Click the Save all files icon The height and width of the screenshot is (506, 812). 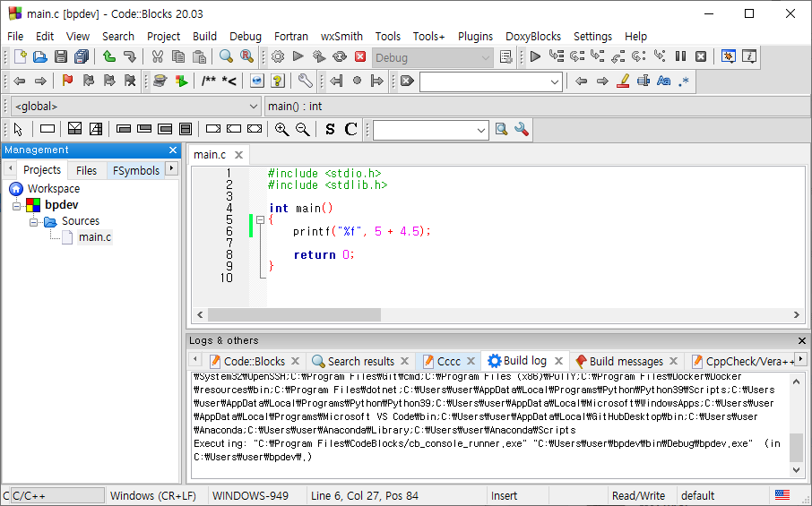(82, 56)
